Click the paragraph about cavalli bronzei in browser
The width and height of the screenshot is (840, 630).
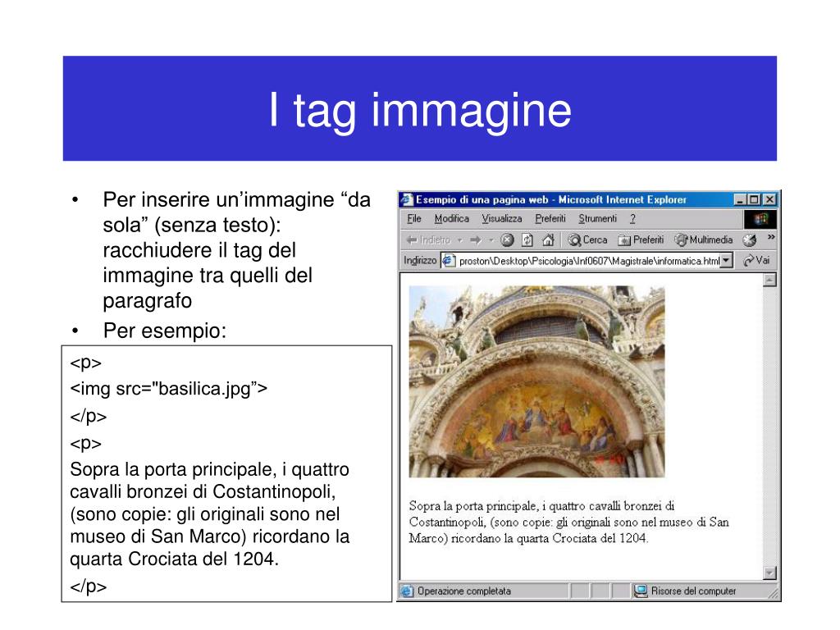(569, 522)
